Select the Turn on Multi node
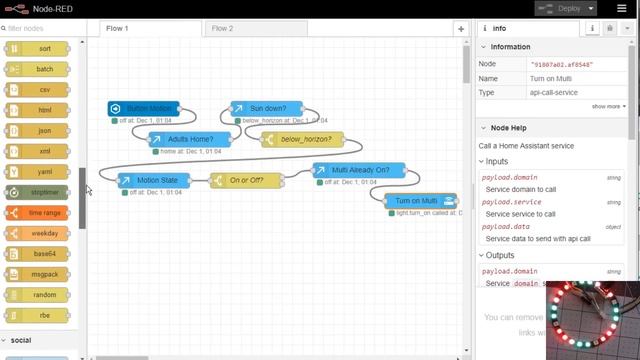Viewport: 640px width, 360px height. tap(421, 200)
